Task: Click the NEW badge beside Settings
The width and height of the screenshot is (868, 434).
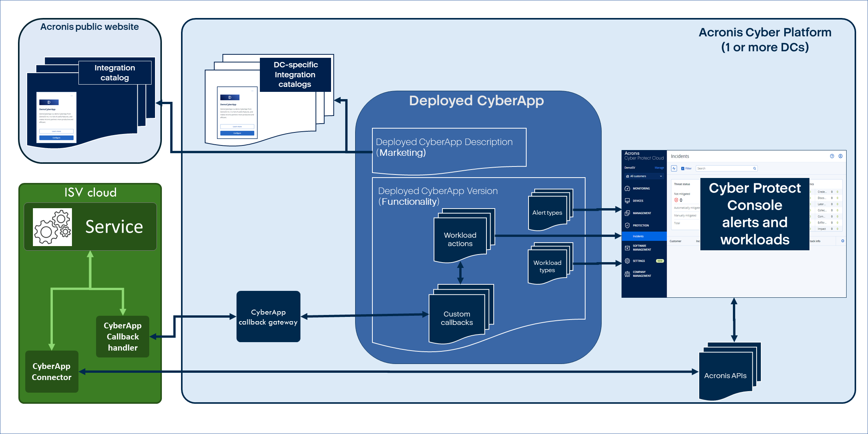Action: pos(660,261)
